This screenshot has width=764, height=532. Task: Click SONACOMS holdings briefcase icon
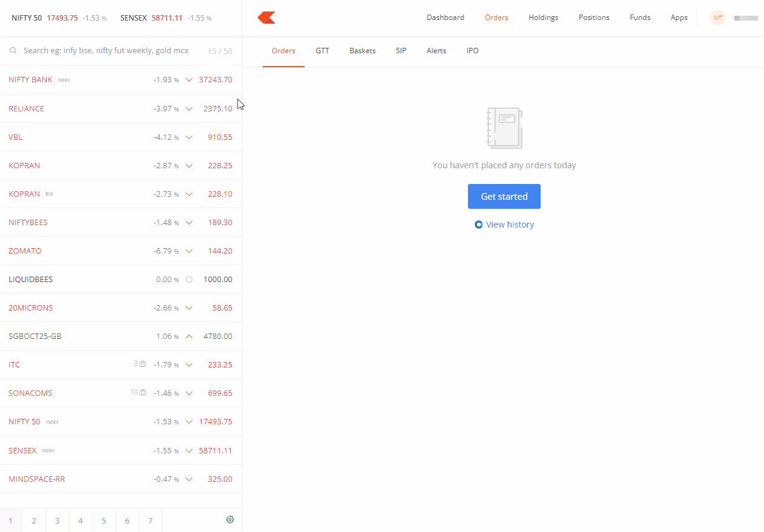(x=143, y=393)
